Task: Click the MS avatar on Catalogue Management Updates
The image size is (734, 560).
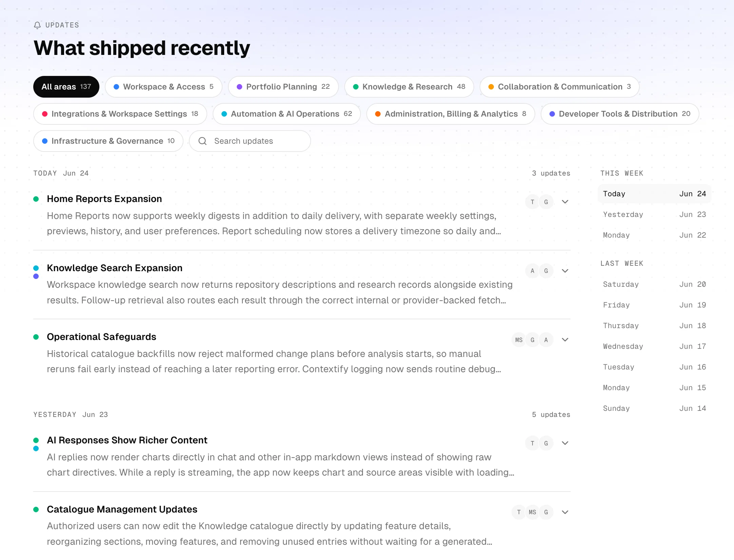Action: (532, 512)
